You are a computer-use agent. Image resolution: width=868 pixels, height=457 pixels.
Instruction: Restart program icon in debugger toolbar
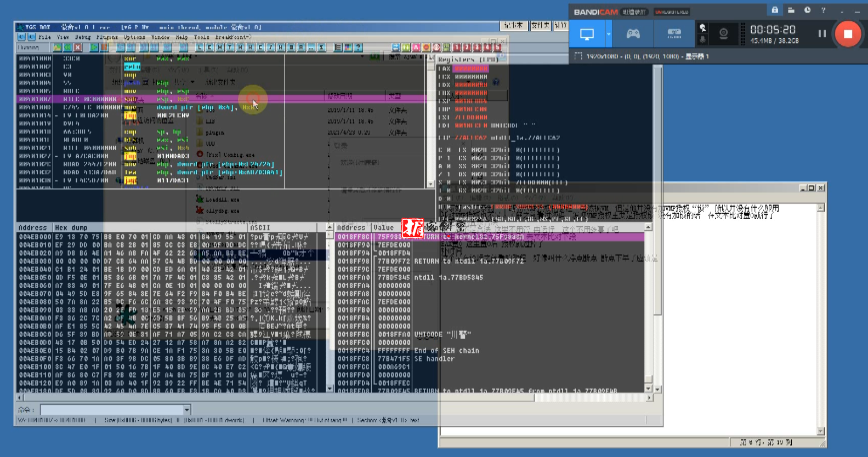point(67,48)
